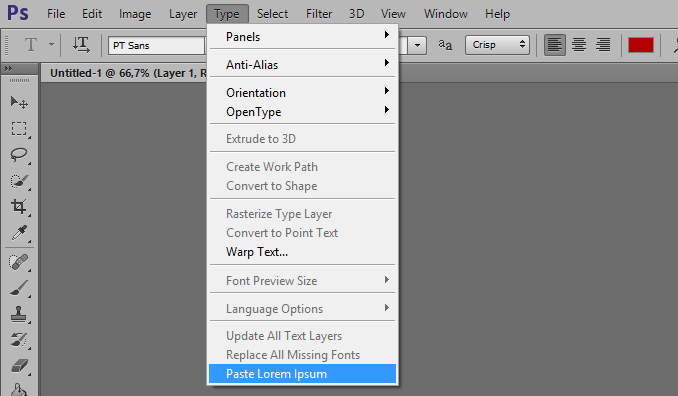Click Update All Text Layers entry
The width and height of the screenshot is (678, 396).
303,336
